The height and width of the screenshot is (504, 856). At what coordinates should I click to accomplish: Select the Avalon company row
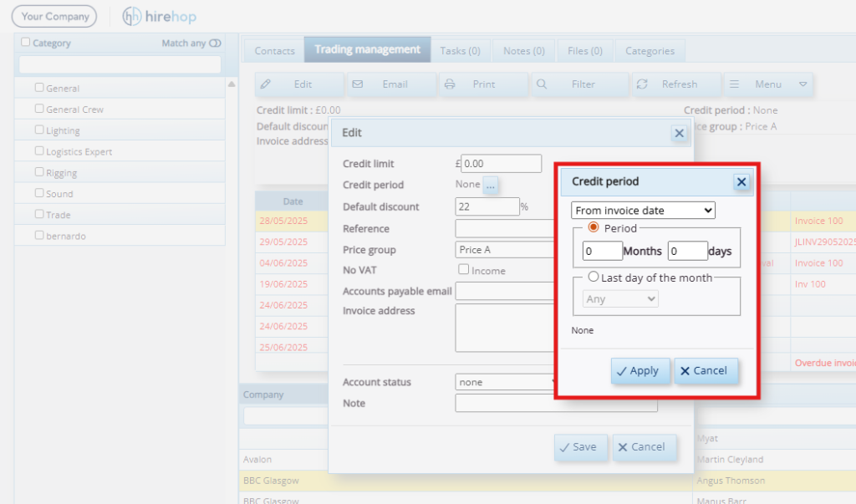[x=284, y=459]
